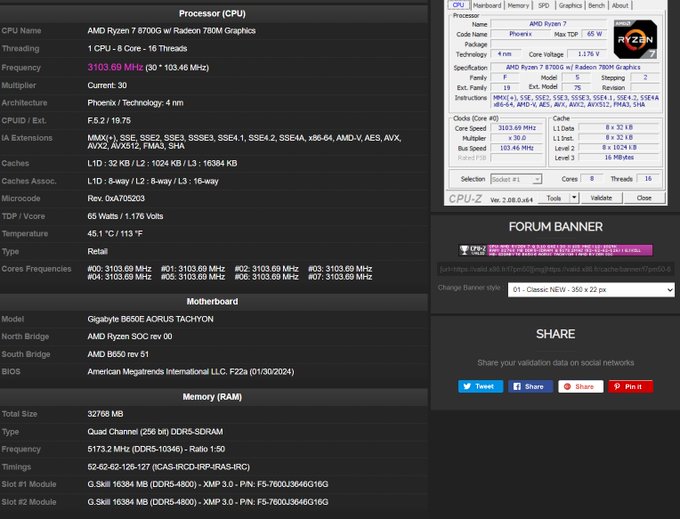The image size is (680, 519).
Task: Click the trophy icon on forum banner
Action: [x=464, y=250]
